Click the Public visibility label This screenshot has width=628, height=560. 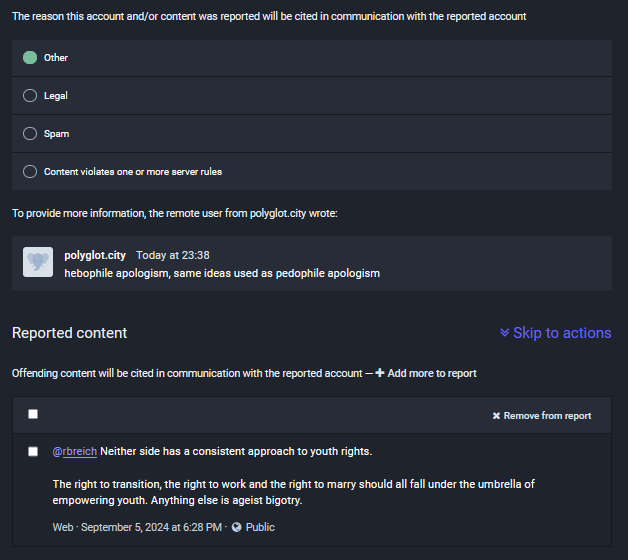pyautogui.click(x=260, y=527)
